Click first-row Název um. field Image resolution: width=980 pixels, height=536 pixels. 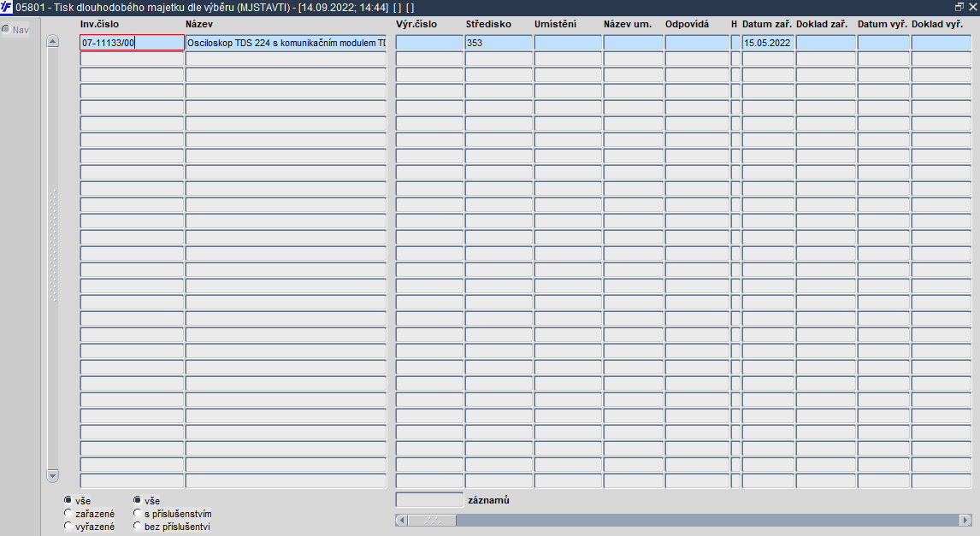tap(633, 43)
